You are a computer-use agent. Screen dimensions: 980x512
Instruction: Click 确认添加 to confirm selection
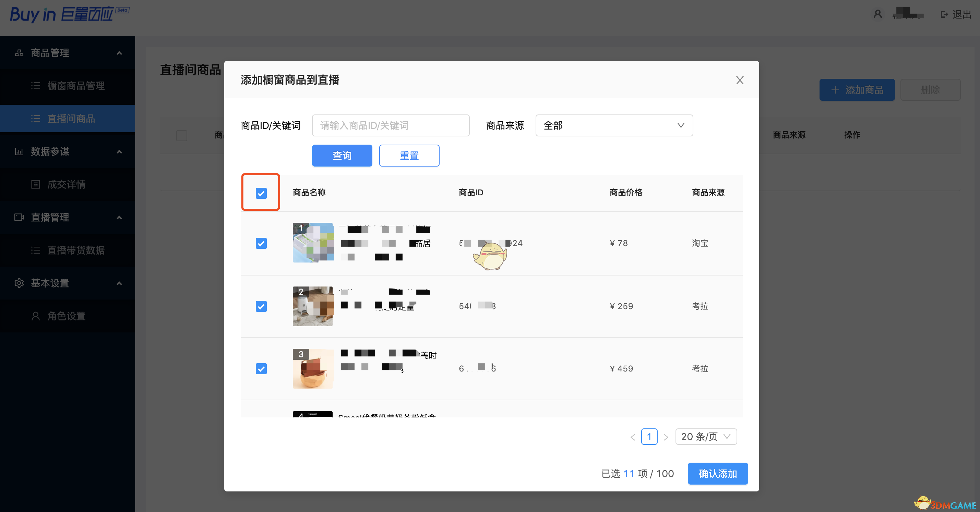[x=717, y=474]
